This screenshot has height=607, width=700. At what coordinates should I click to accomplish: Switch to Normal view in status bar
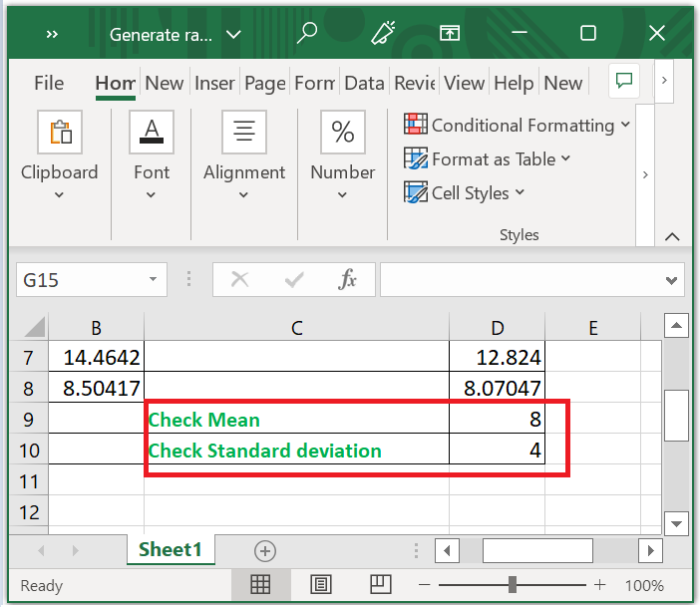260,584
